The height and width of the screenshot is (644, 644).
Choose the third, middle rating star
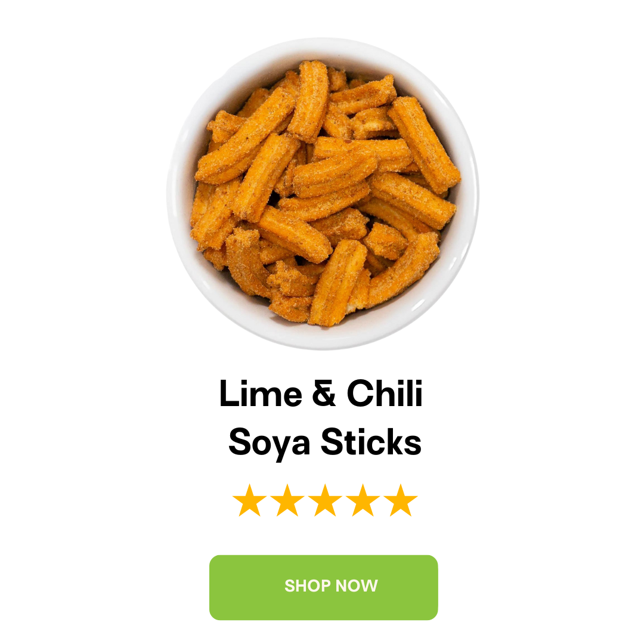click(x=325, y=500)
